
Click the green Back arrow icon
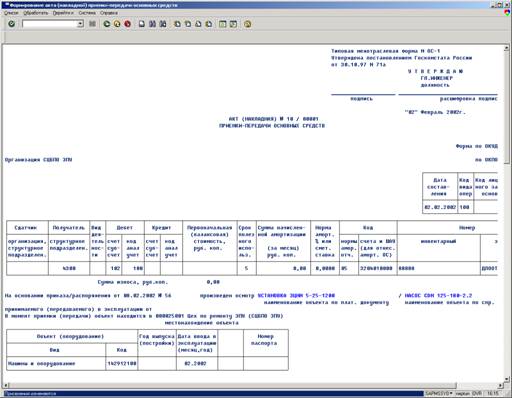tap(107, 24)
